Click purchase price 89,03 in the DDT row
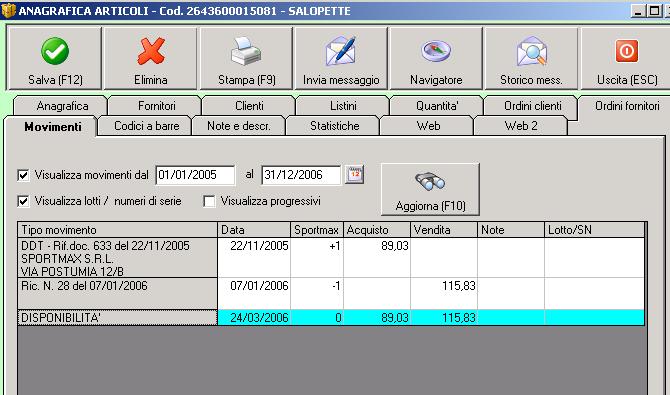This screenshot has height=395, width=670. tap(376, 258)
